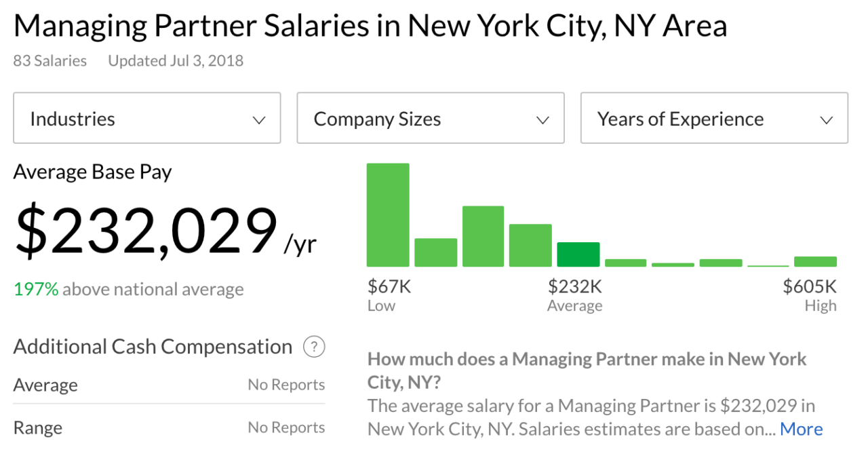Click the average base pay amount $232,029
This screenshot has width=868, height=456.
146,231
